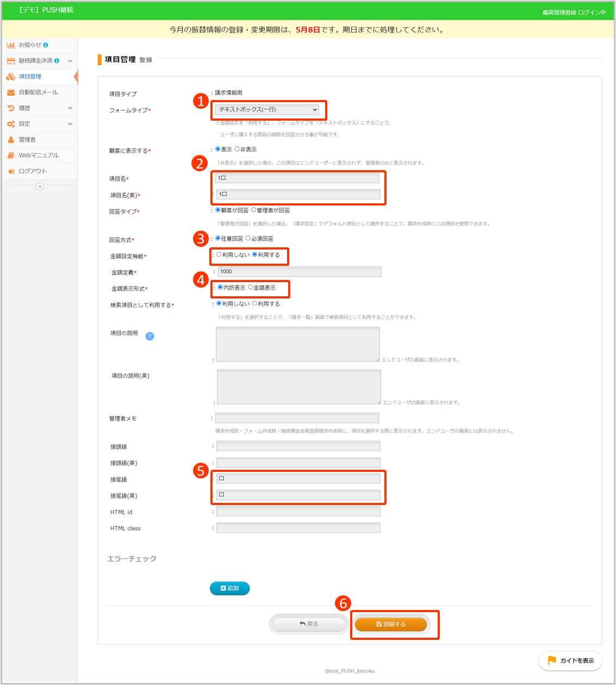Screen dimensions: 616x685
Task: Click the 金額定義 input field
Action: (x=299, y=271)
